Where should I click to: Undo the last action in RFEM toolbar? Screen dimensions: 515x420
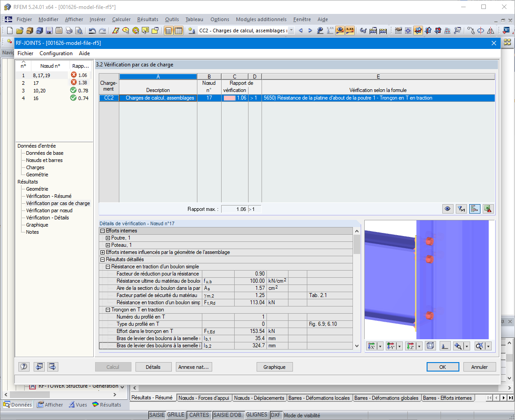(92, 31)
